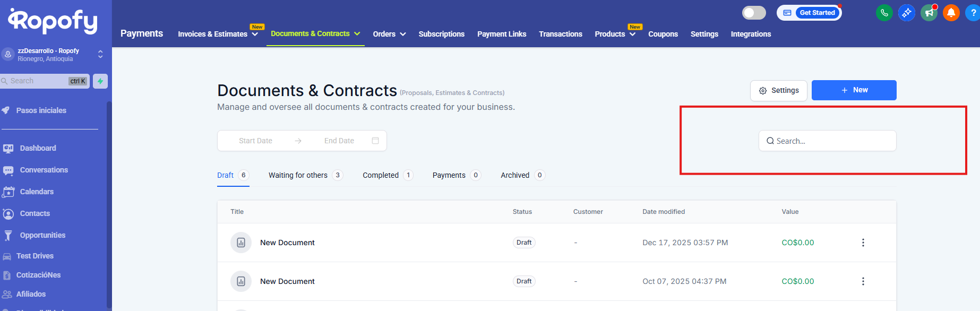
Task: Click the lightning bolt quick actions icon
Action: [x=100, y=81]
